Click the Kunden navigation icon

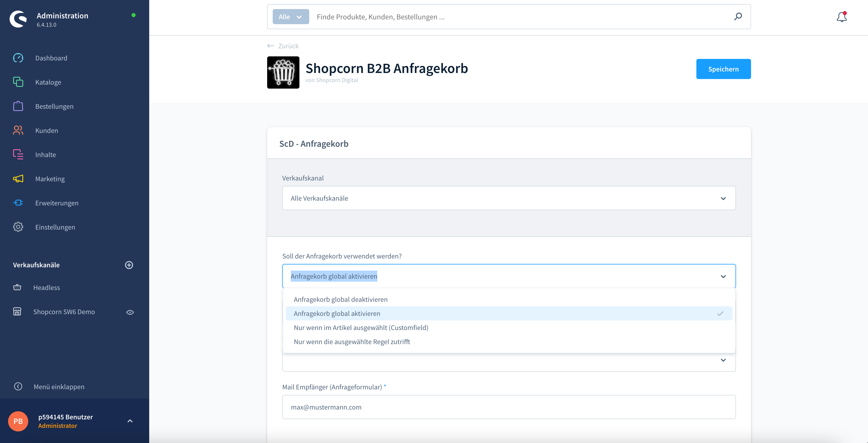pyautogui.click(x=18, y=130)
